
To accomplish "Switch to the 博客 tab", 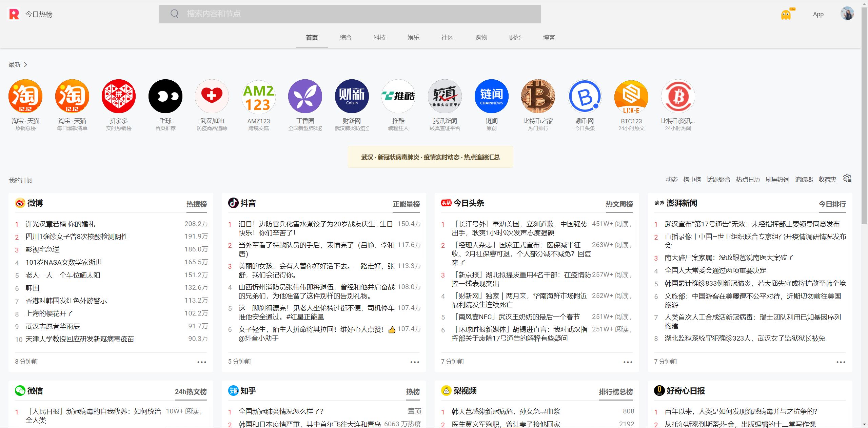I will [x=549, y=38].
